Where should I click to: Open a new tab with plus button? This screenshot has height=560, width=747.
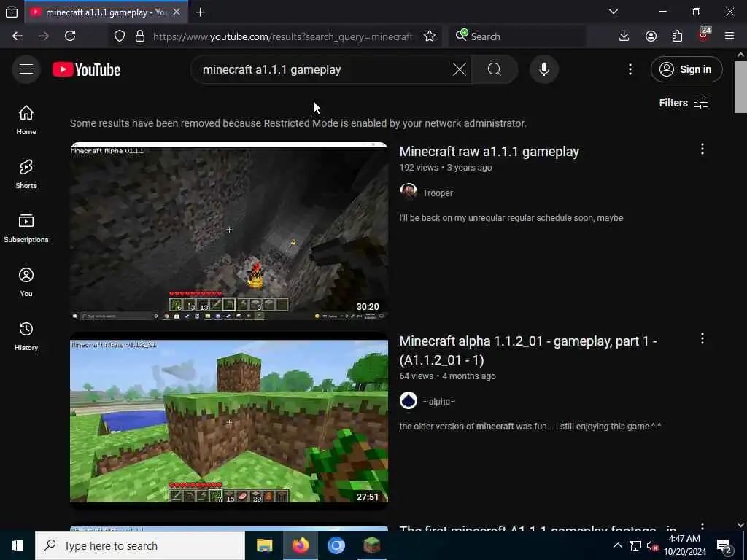point(200,12)
